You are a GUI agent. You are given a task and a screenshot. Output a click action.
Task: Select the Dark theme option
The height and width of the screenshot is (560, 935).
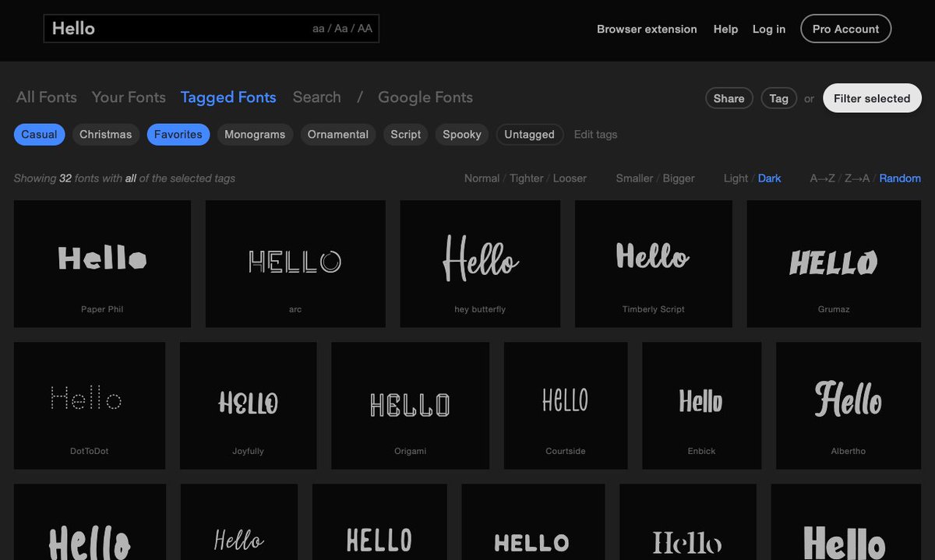point(769,178)
